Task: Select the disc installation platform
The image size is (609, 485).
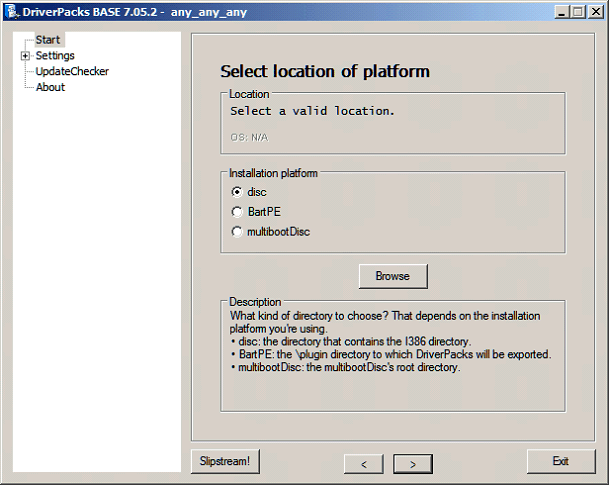Action: (237, 192)
